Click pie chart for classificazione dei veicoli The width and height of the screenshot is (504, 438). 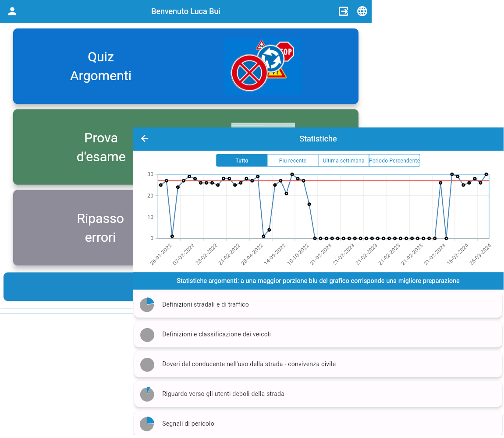(147, 335)
